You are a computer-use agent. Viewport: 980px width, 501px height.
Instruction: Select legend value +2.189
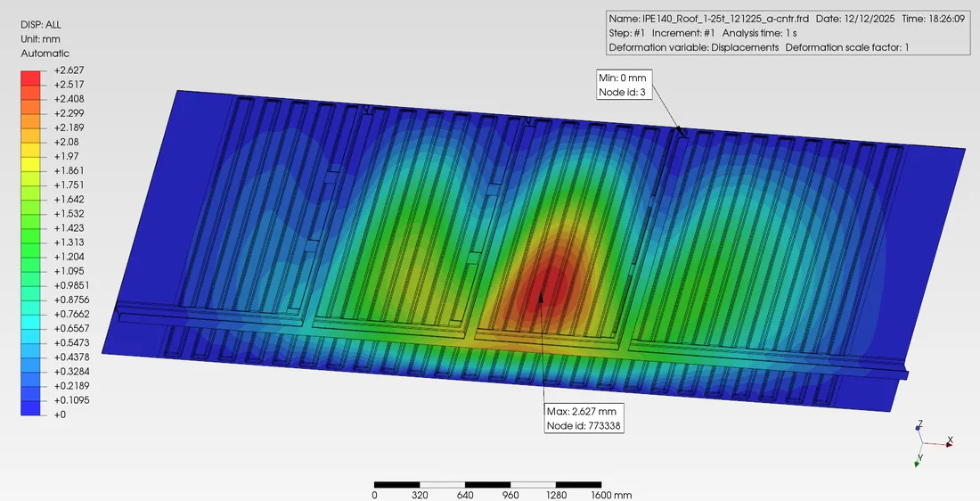click(69, 127)
